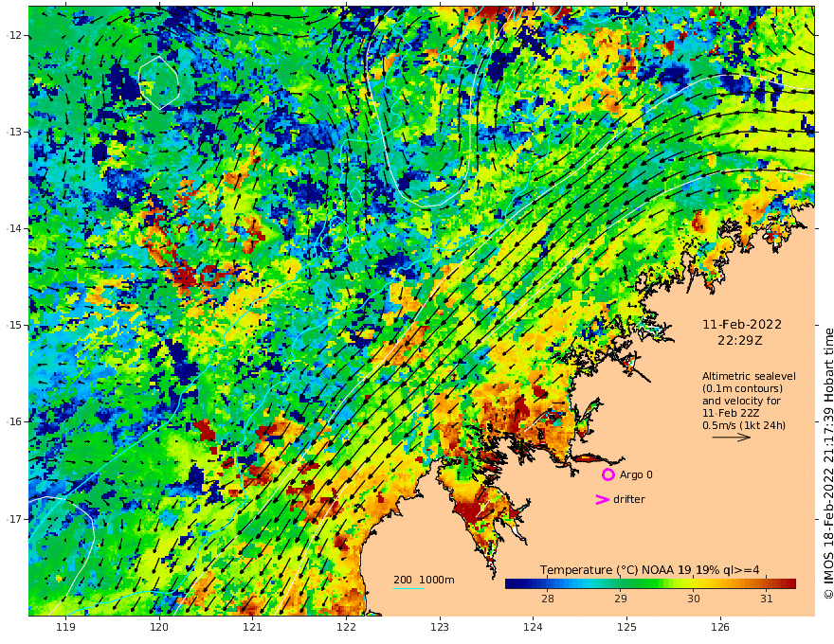Viewport: 834px width, 644px height.
Task: Click the 29 tick on the colorbar
Action: 620,599
